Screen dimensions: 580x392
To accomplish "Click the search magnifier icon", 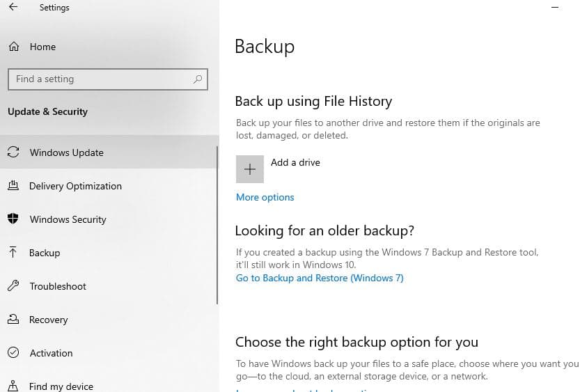I will (198, 79).
